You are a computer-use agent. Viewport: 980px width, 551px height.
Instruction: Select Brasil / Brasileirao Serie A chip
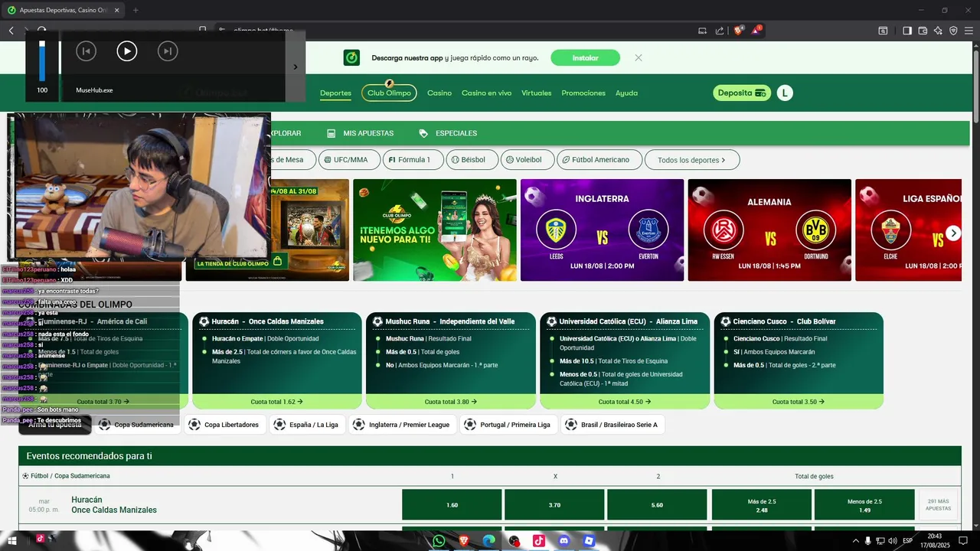pos(612,425)
